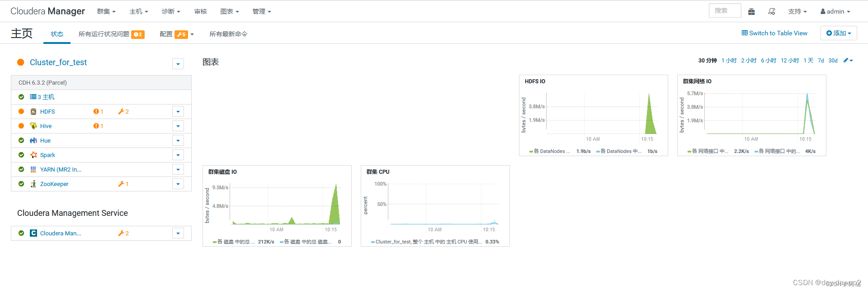The width and height of the screenshot is (868, 291).
Task: Open HDFS health issue warning badge
Action: 98,111
